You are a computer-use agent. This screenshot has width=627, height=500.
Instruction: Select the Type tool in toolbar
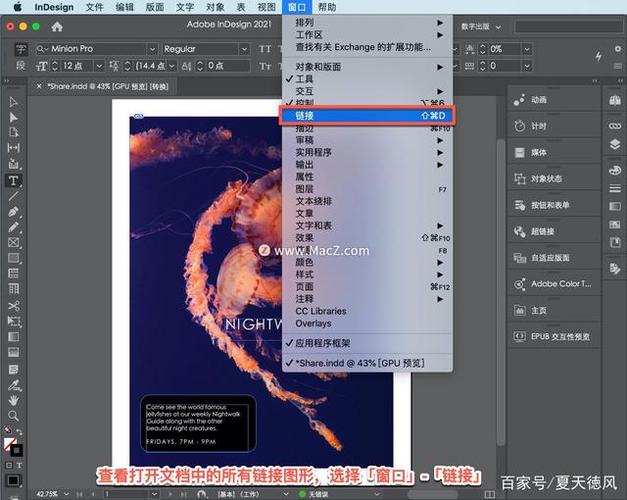(14, 181)
